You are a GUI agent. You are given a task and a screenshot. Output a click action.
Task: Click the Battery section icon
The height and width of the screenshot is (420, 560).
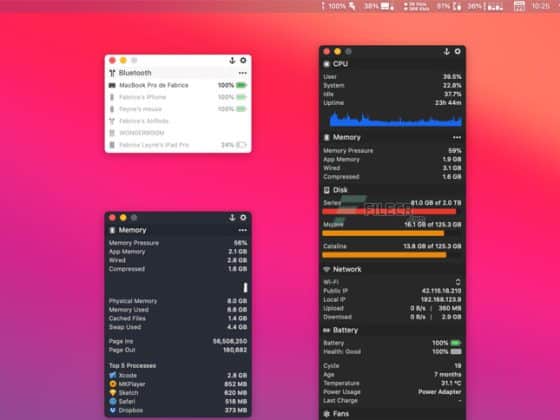[x=326, y=330]
